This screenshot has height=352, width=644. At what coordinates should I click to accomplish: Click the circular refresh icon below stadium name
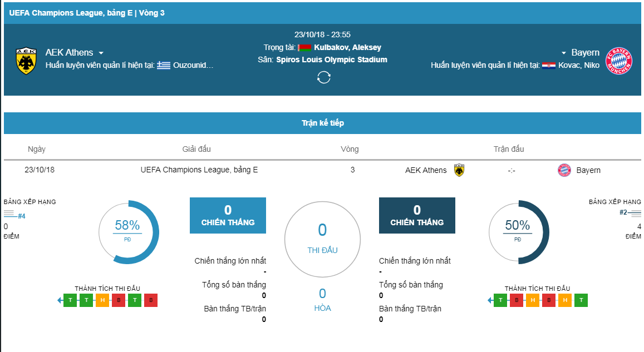coord(323,77)
